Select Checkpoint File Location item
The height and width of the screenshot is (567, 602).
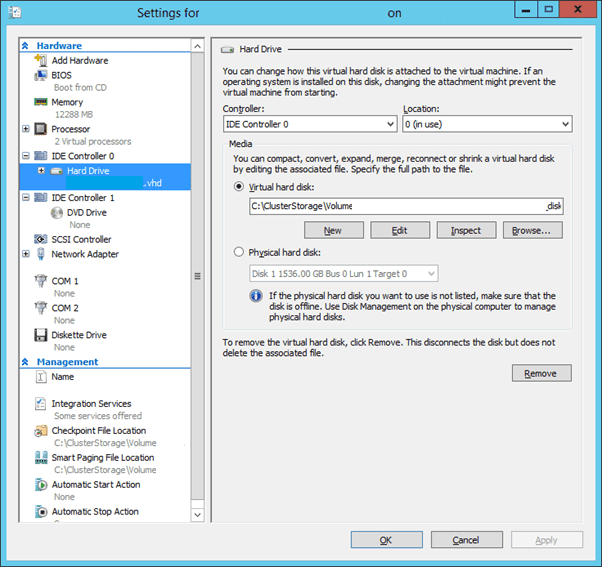click(x=99, y=431)
